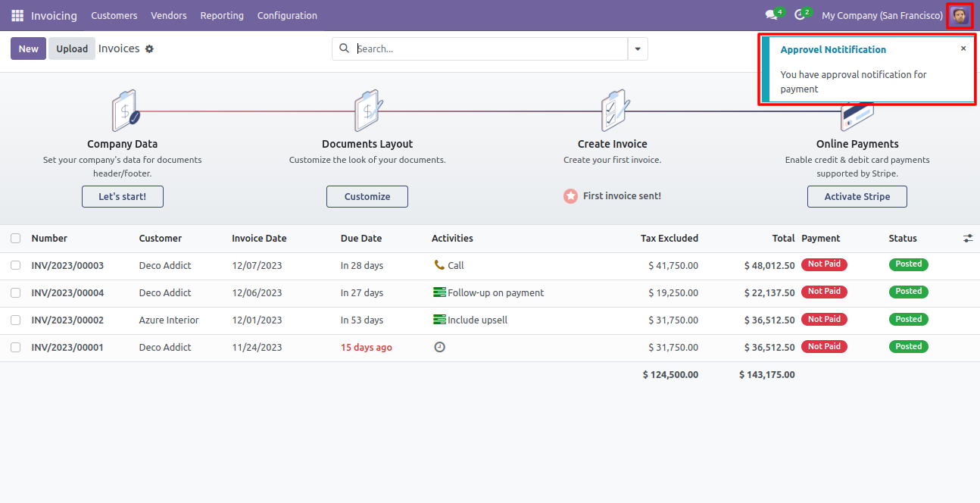
Task: Select checkbox for invoice INV/2023/00003
Action: [16, 265]
